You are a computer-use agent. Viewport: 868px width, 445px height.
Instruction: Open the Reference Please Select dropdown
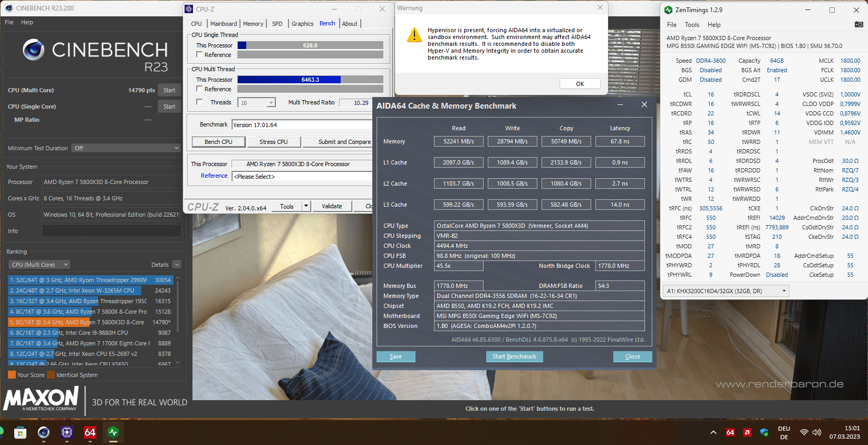303,177
